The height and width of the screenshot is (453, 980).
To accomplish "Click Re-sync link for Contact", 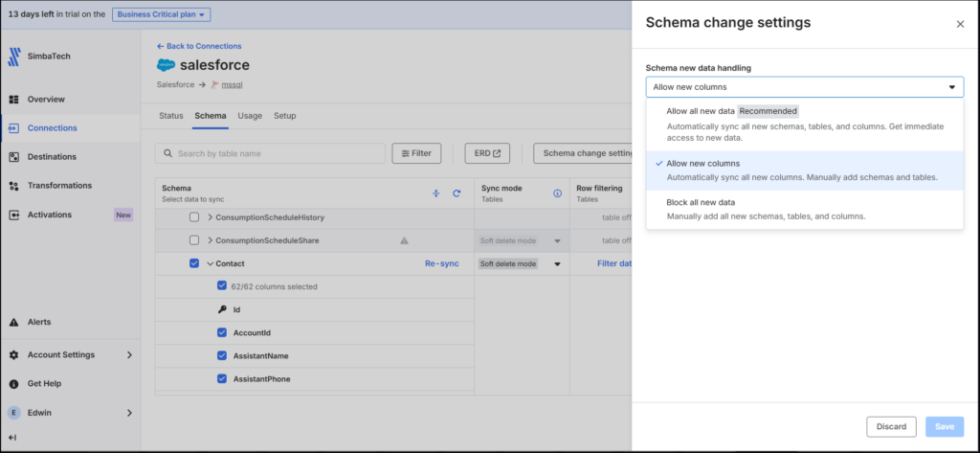I will 442,264.
